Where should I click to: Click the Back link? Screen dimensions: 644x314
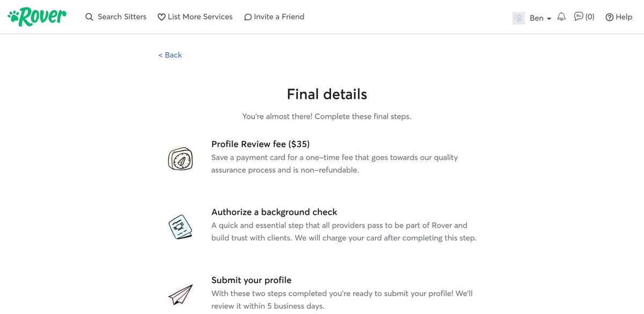(170, 55)
